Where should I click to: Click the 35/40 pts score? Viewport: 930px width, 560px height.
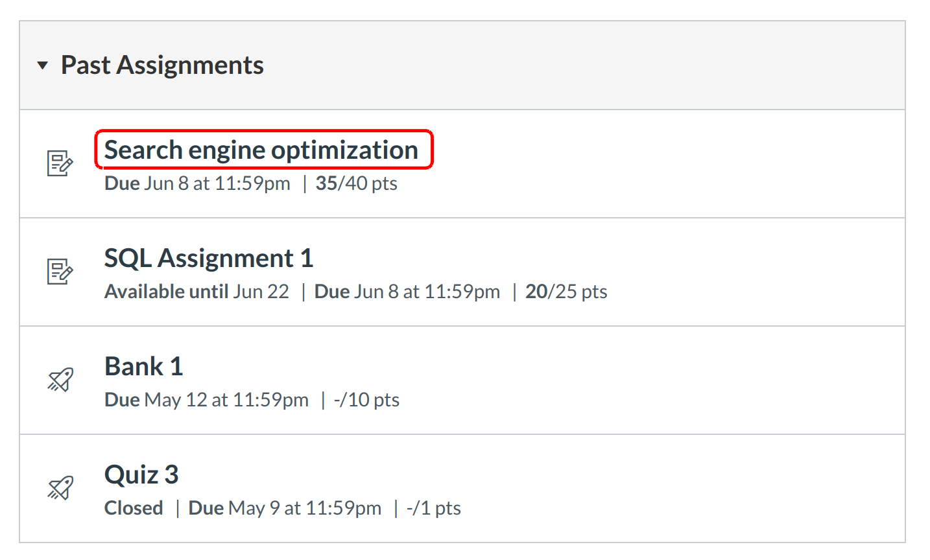tap(356, 183)
